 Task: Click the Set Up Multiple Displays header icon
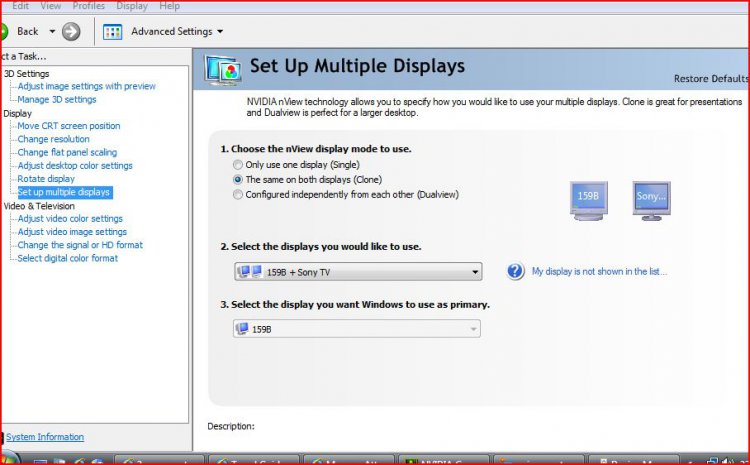pyautogui.click(x=223, y=70)
